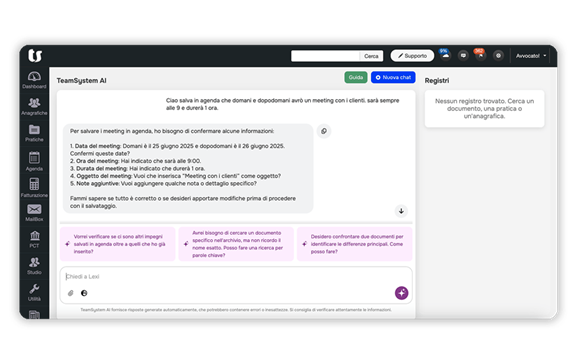576x362 pixels.
Task: Expand the Avvocato user dropdown
Action: [530, 56]
